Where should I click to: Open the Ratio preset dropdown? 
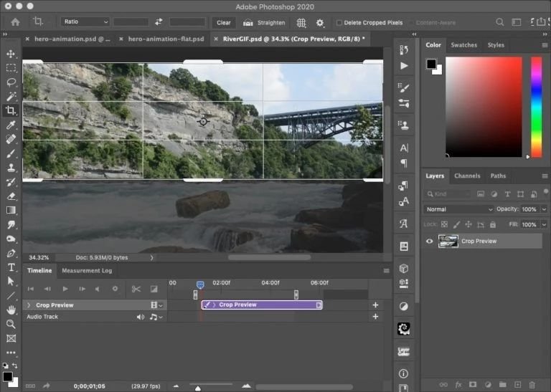pos(85,22)
